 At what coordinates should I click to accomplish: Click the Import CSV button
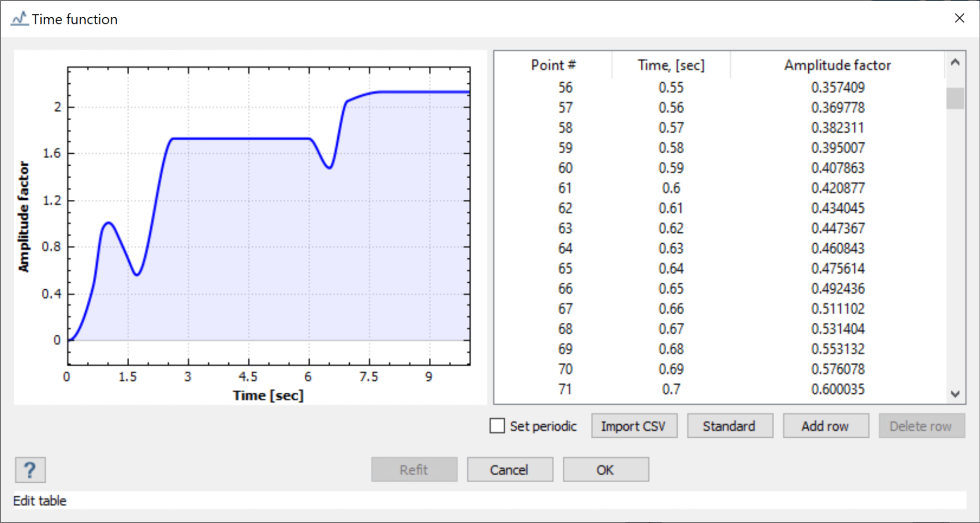tap(634, 426)
